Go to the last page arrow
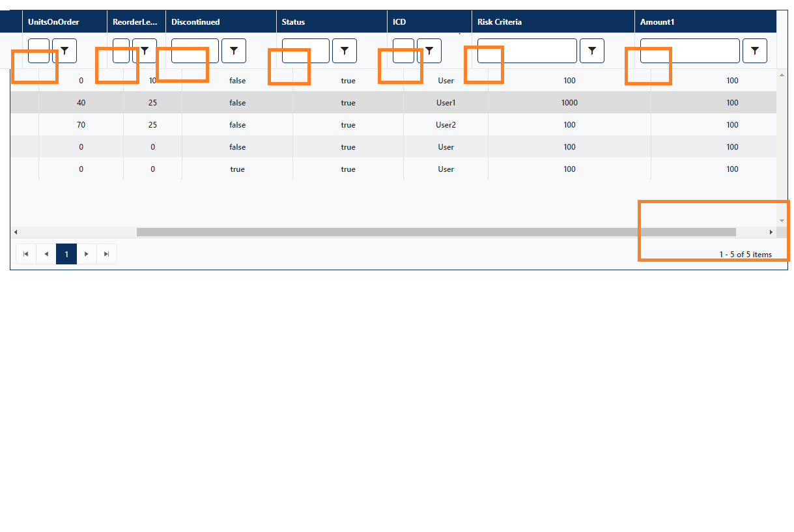 tap(107, 254)
